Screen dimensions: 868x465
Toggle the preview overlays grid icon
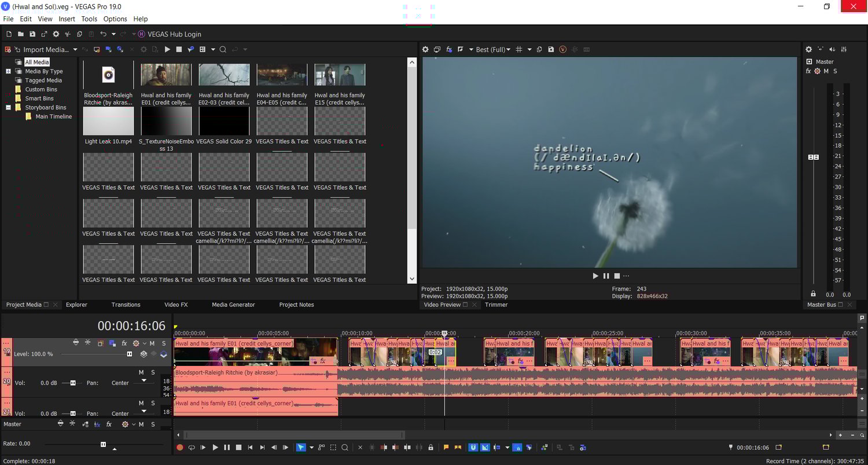pos(519,50)
